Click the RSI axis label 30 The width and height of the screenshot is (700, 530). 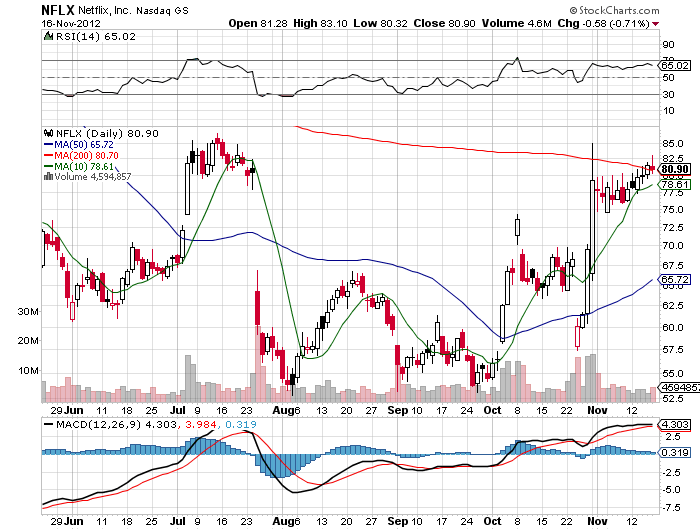click(668, 94)
